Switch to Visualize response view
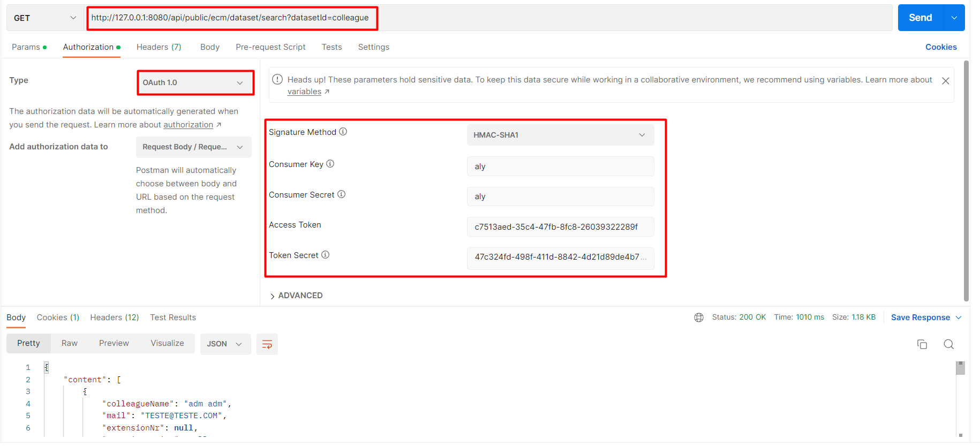 click(x=167, y=343)
